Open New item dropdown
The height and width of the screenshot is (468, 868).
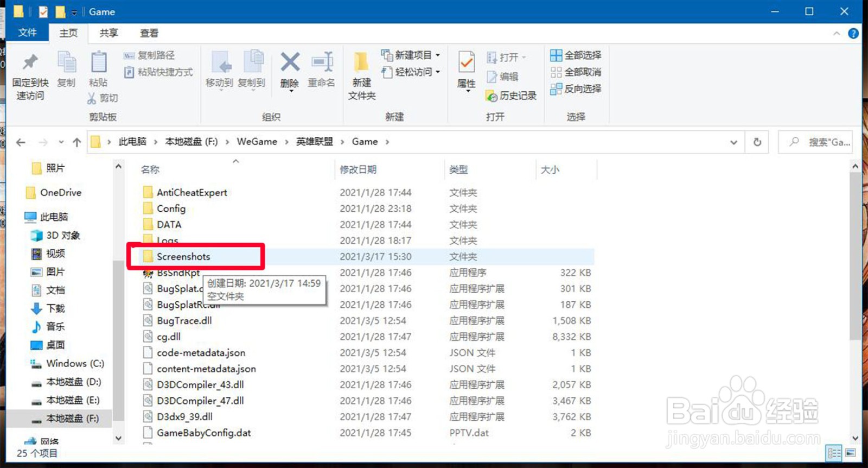411,55
